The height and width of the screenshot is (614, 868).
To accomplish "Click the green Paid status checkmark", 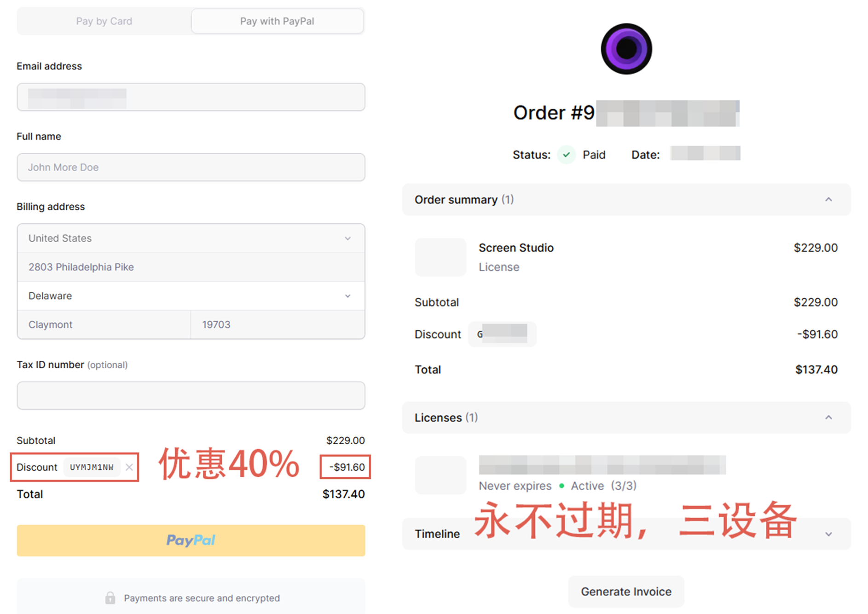I will coord(567,155).
